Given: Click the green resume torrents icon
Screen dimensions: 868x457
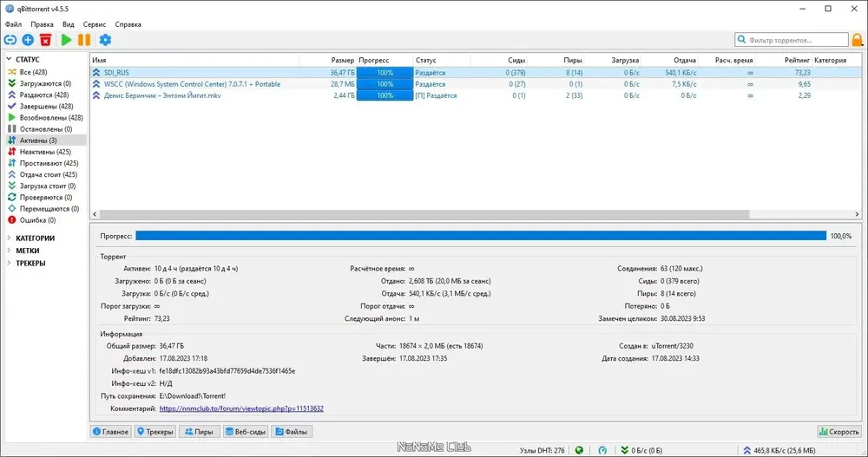Looking at the screenshot, I should pyautogui.click(x=67, y=40).
